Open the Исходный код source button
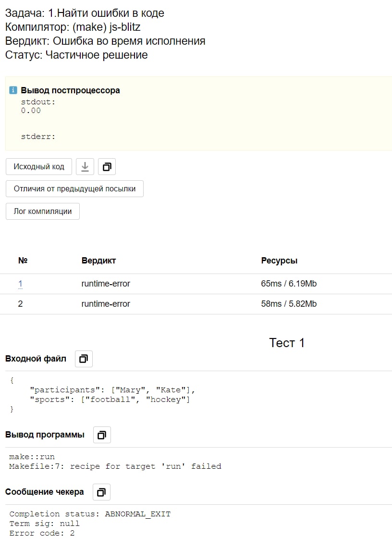Screen dimensions: 392x550 click(39, 167)
